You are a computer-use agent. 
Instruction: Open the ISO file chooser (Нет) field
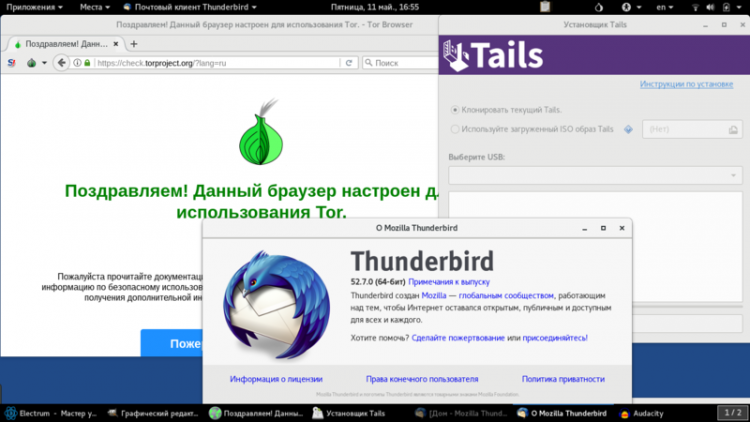[692, 129]
